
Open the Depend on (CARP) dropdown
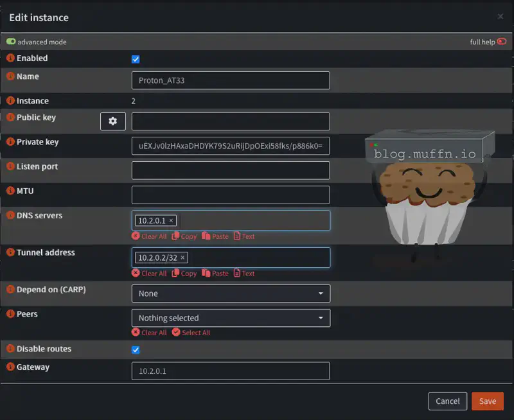pos(231,293)
